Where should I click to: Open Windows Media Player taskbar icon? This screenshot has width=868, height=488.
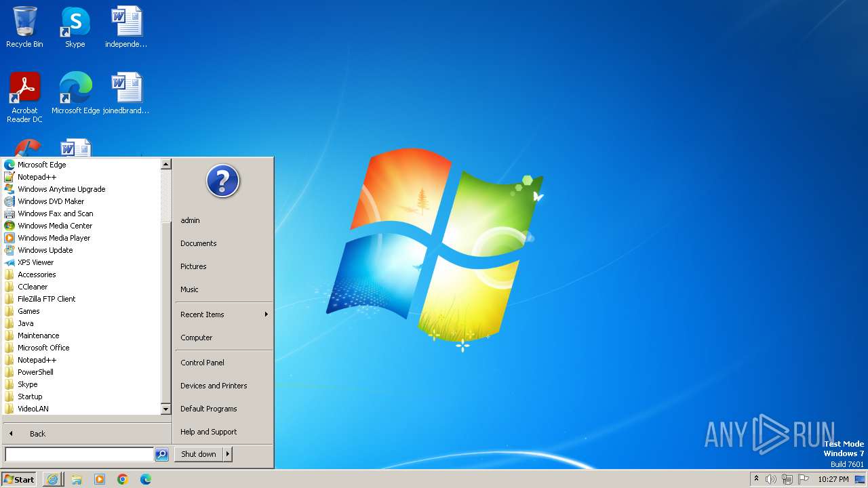[100, 479]
